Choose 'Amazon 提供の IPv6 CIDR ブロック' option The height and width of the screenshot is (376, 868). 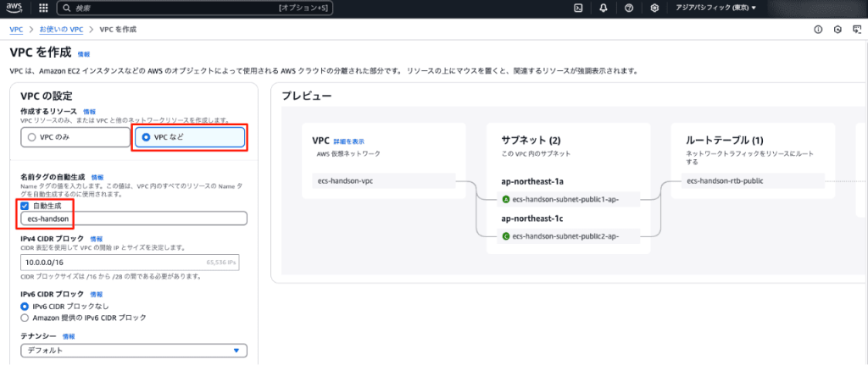click(25, 318)
